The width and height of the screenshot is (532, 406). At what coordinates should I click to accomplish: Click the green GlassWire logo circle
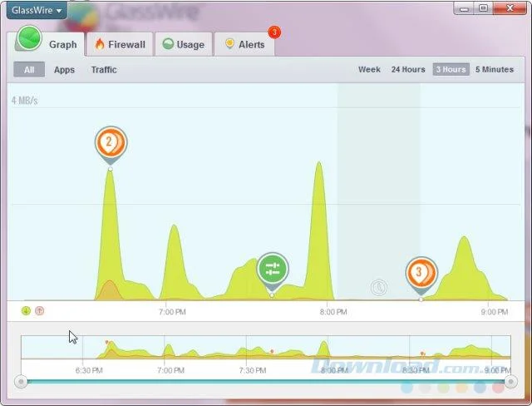click(30, 38)
